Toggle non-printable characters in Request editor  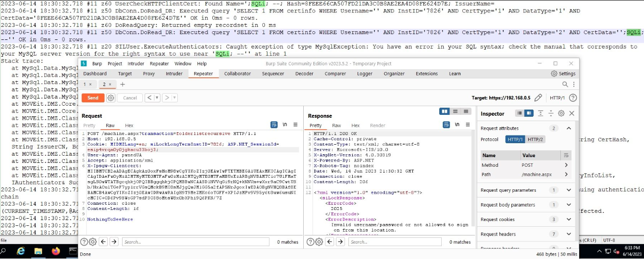click(x=285, y=124)
